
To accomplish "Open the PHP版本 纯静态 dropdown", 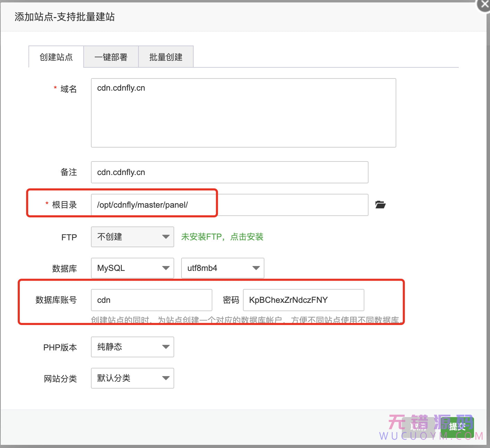I will [132, 347].
